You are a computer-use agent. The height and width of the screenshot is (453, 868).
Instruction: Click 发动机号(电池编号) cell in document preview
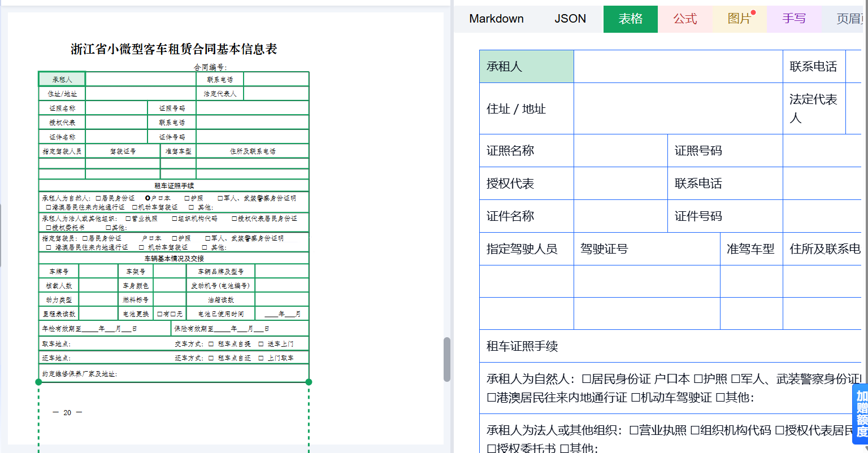[221, 285]
